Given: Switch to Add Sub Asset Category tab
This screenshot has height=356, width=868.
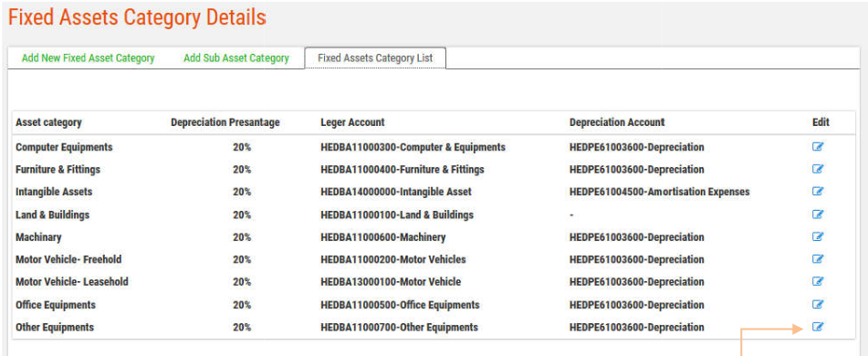Looking at the screenshot, I should (236, 58).
